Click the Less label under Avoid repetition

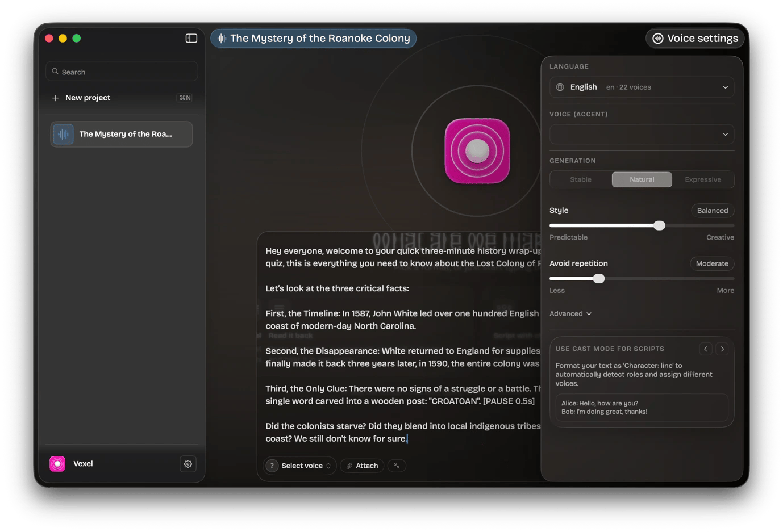(557, 290)
